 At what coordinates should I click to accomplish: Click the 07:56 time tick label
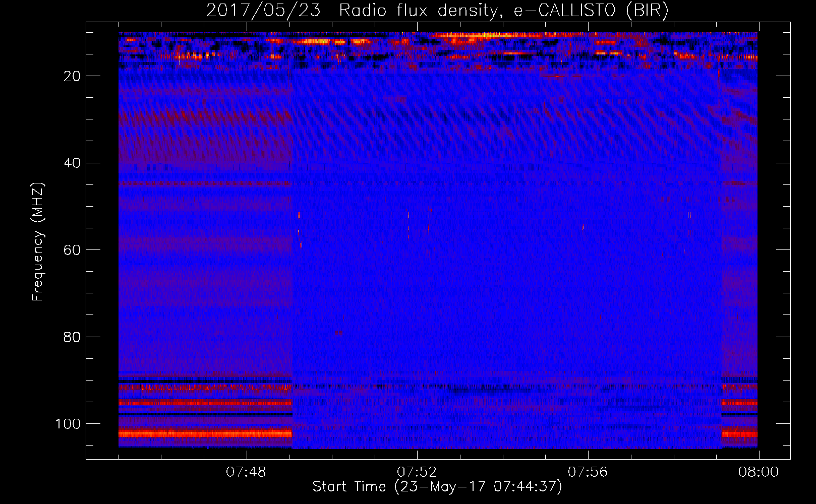(x=588, y=472)
